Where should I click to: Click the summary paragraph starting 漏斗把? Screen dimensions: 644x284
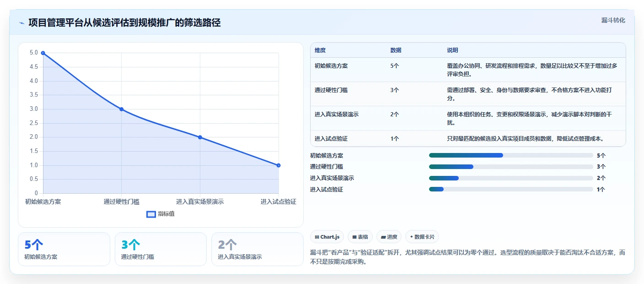click(467, 257)
